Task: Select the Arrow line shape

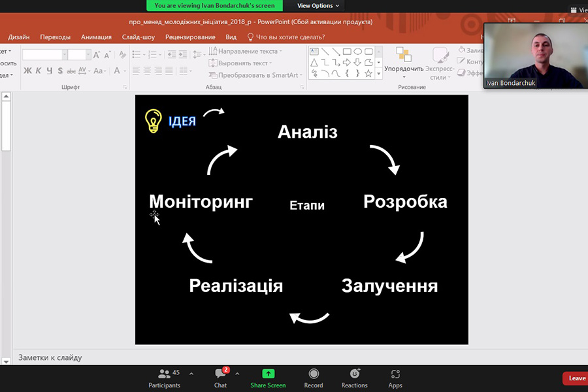Action: (336, 52)
